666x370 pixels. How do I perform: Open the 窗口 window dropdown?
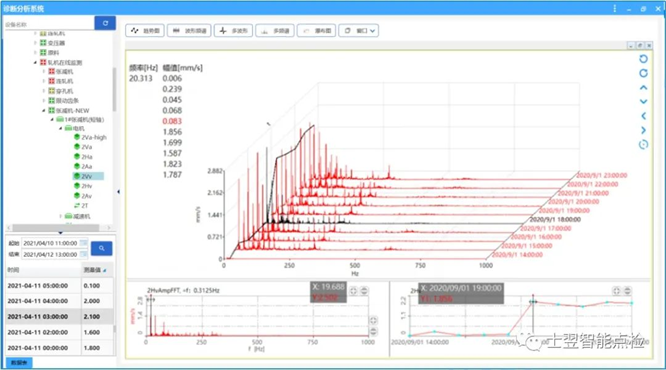[x=358, y=31]
